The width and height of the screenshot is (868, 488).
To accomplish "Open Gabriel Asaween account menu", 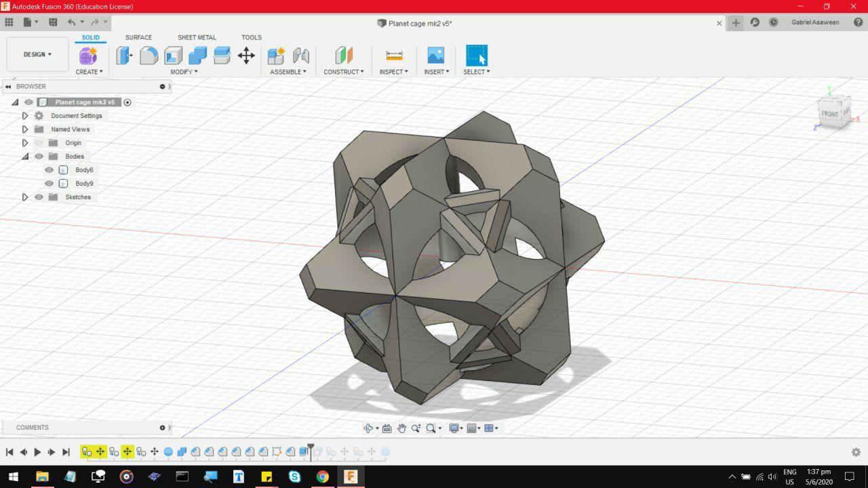I will coord(815,22).
